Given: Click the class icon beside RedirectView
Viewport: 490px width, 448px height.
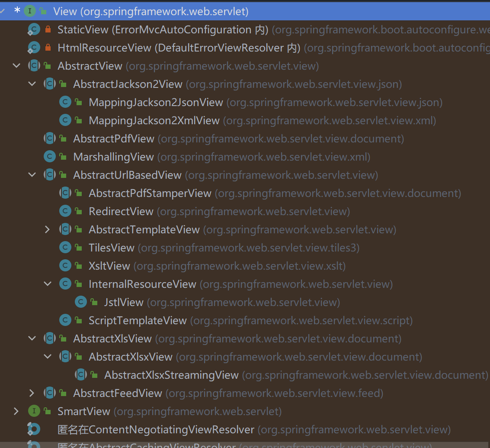Looking at the screenshot, I should pos(65,211).
